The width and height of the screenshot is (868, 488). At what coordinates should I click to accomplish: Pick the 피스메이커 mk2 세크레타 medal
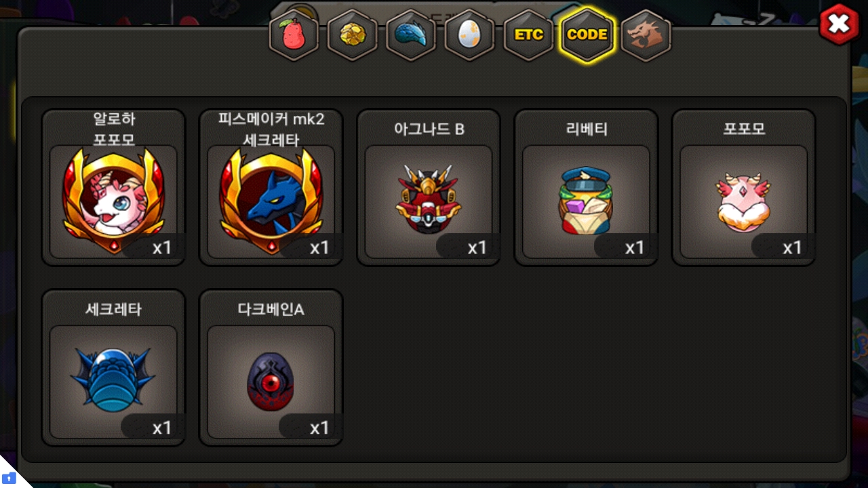coord(271,188)
